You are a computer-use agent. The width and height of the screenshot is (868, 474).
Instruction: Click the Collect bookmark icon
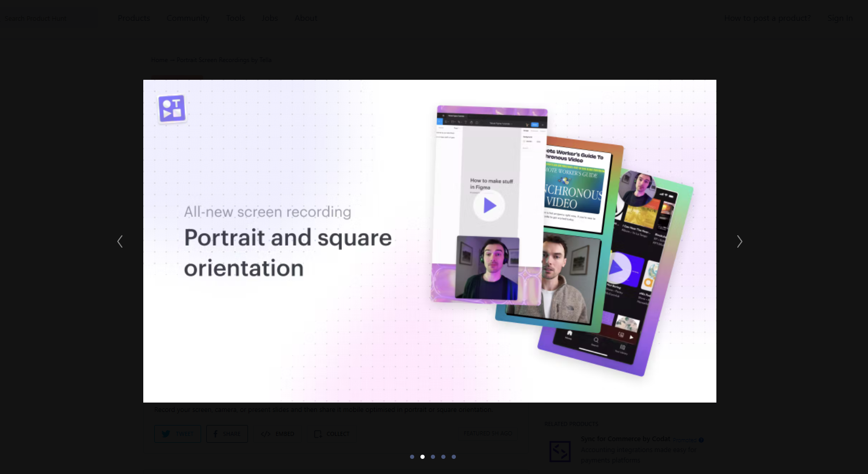tap(318, 434)
